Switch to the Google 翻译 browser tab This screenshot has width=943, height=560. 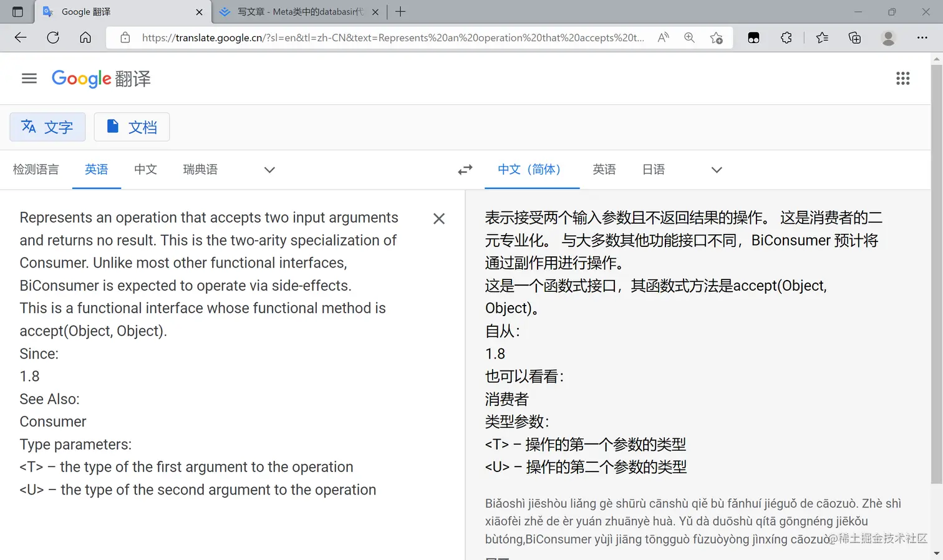coord(122,12)
